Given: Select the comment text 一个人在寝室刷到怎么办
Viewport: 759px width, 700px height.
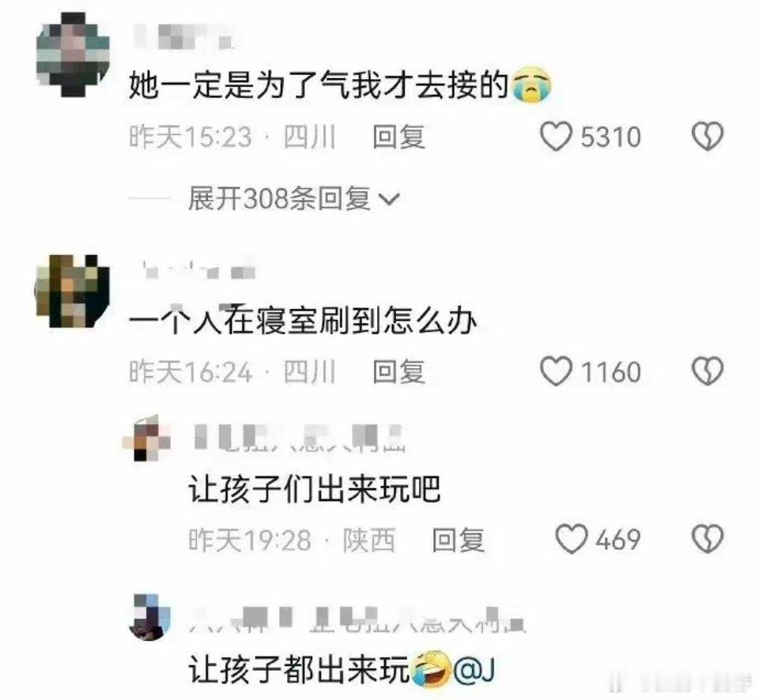Looking at the screenshot, I should 304,320.
